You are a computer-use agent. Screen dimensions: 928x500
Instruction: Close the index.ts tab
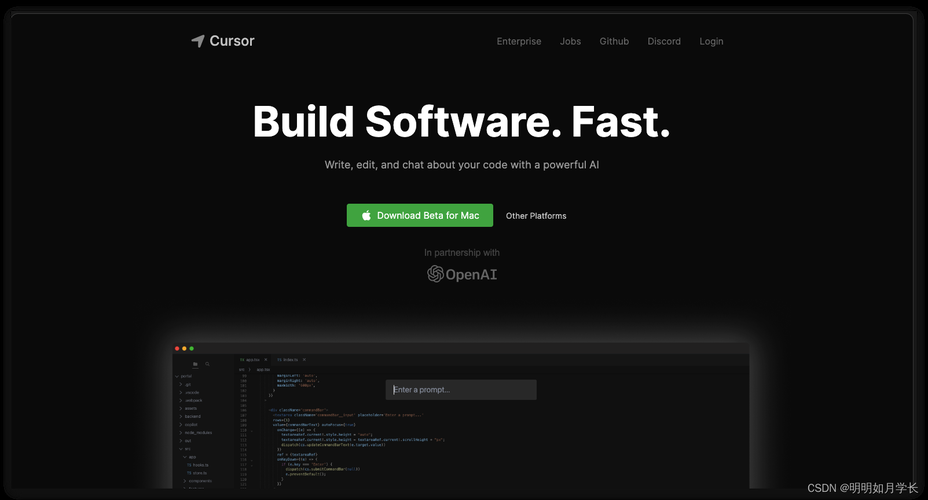tap(304, 360)
